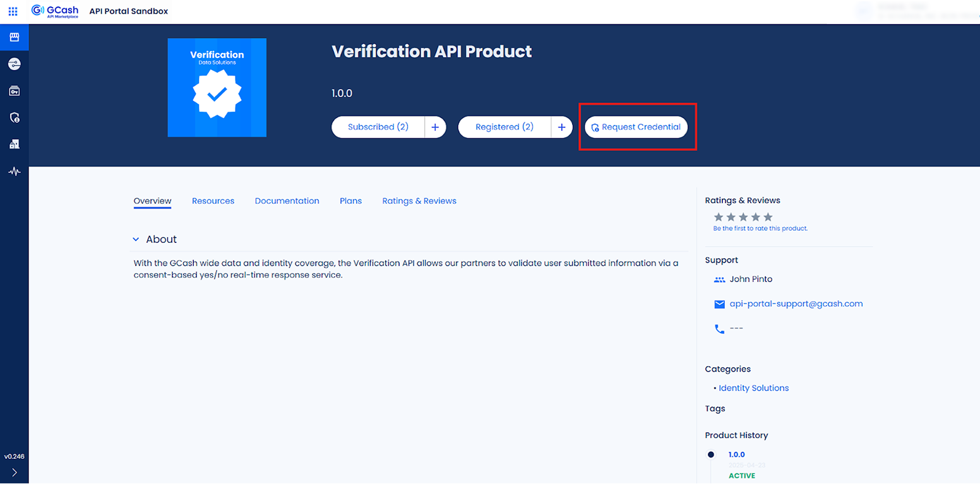980x484 pixels.
Task: Click the Request Credential button
Action: 636,127
